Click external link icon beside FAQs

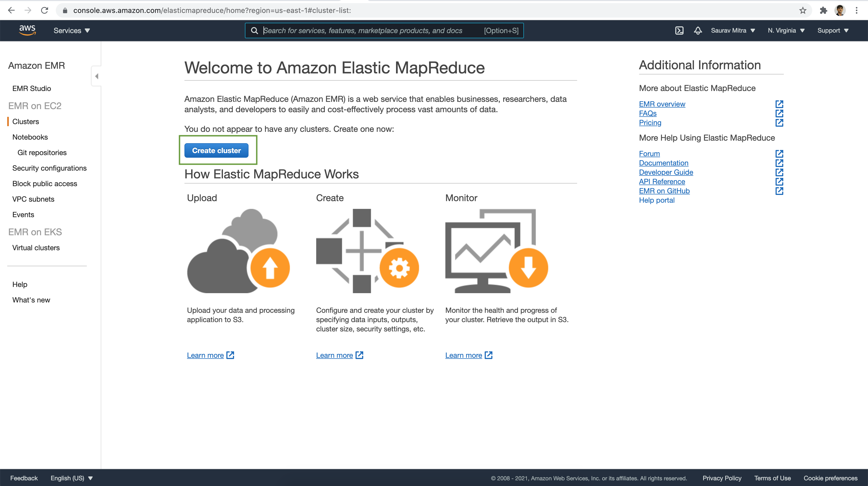(x=779, y=113)
